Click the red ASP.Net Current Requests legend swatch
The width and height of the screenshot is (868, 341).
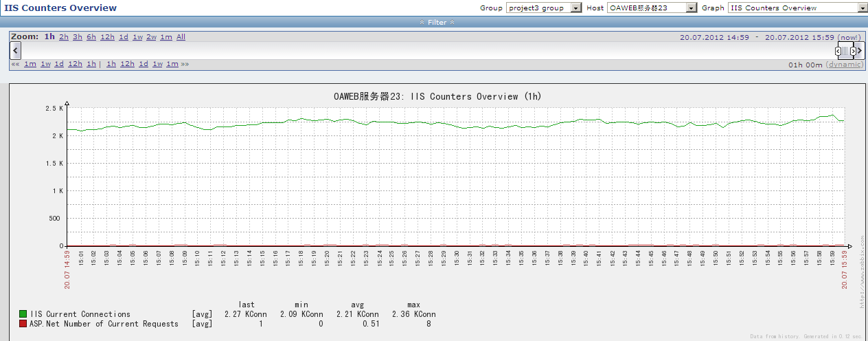coord(23,323)
